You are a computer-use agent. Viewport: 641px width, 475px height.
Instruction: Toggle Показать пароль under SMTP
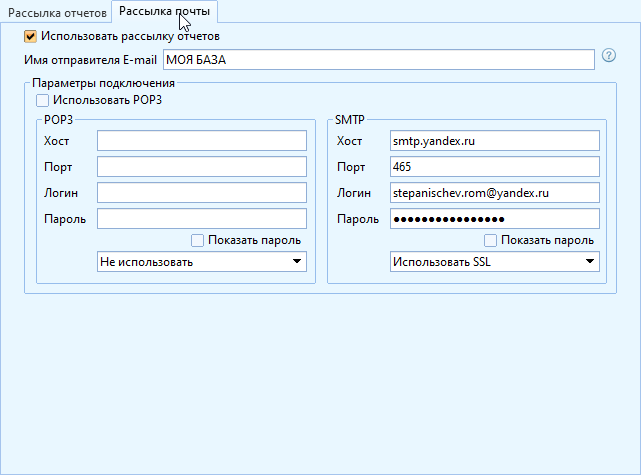[x=491, y=240]
